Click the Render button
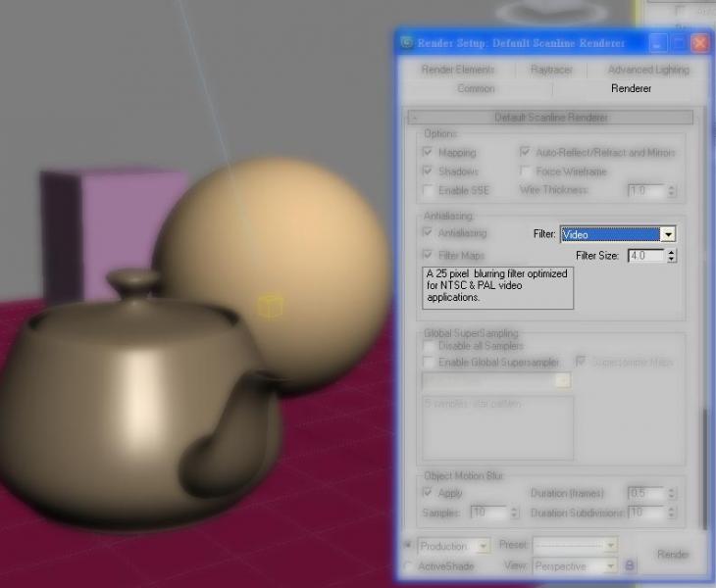 coord(672,555)
